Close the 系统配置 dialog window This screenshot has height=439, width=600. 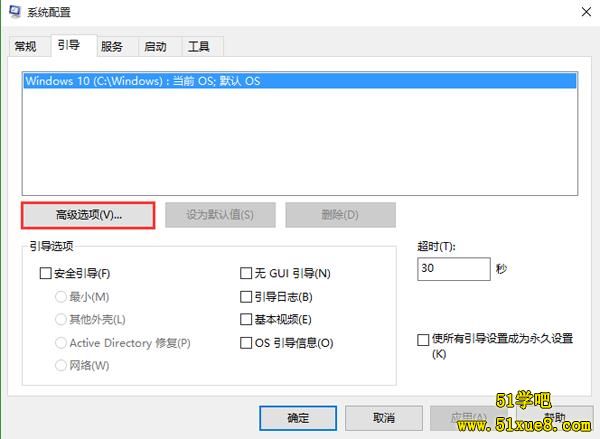click(x=584, y=12)
